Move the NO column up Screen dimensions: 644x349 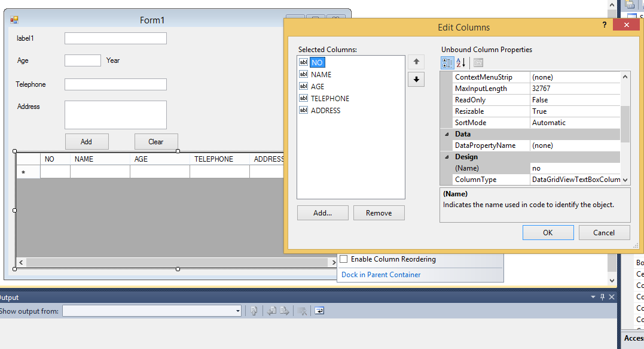(416, 62)
